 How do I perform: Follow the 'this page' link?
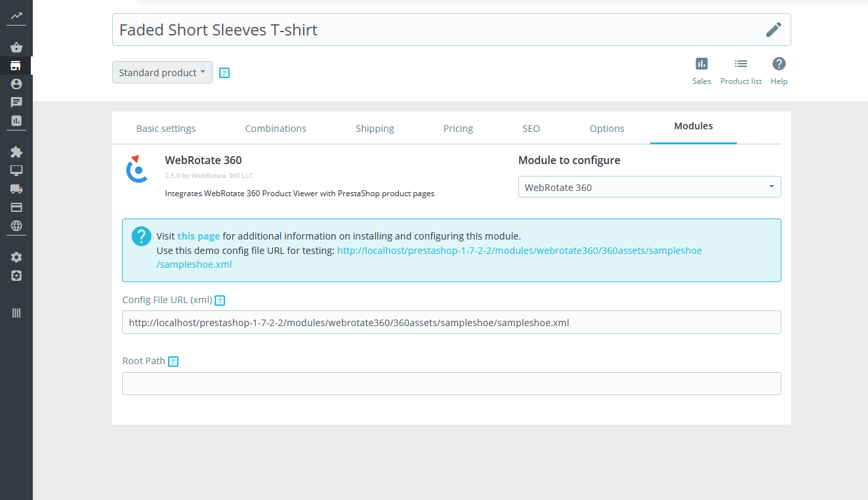(x=198, y=236)
